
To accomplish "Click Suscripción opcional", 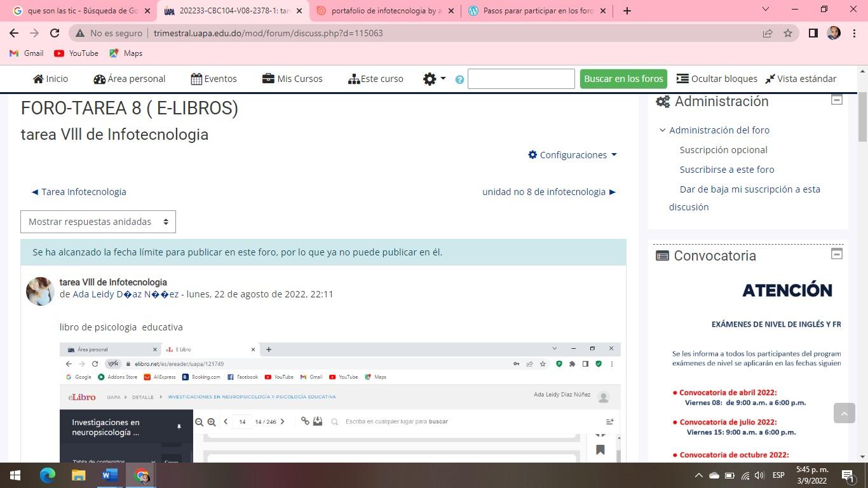I will click(x=724, y=150).
